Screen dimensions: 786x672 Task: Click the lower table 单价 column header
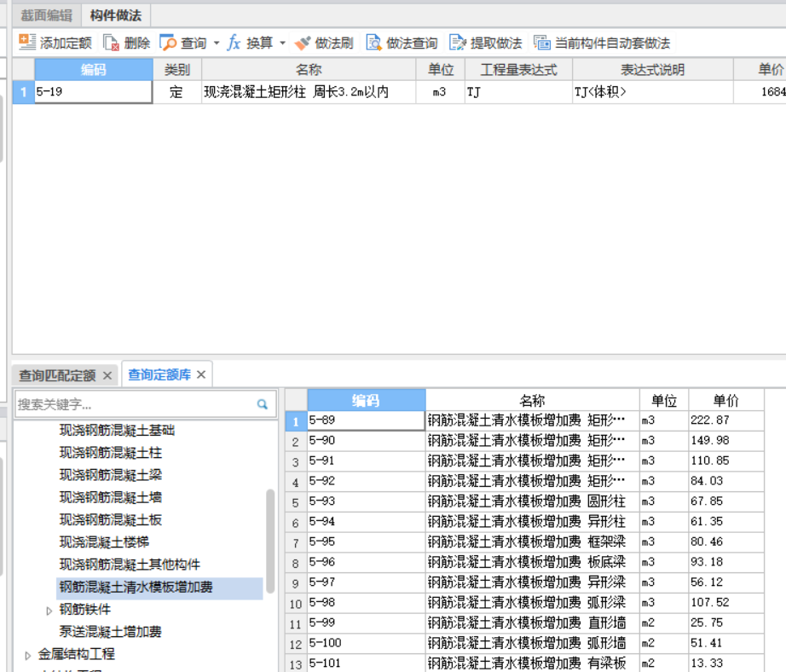726,400
